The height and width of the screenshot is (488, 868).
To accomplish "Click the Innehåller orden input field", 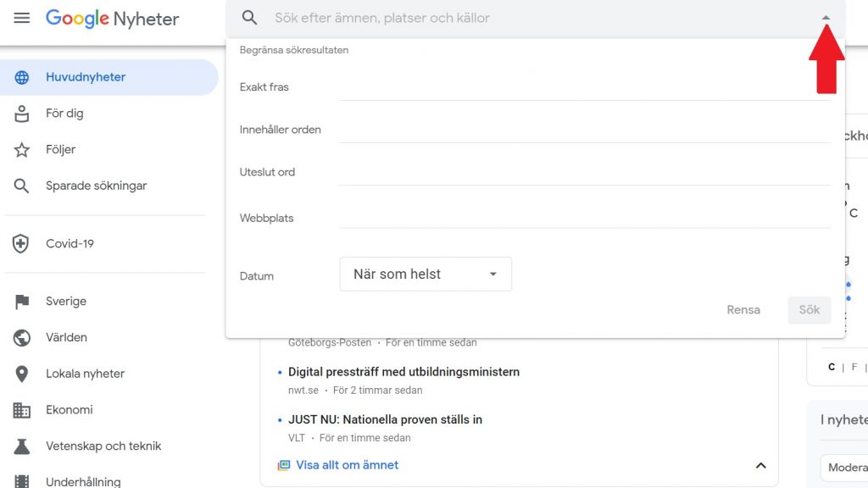I will click(x=585, y=130).
